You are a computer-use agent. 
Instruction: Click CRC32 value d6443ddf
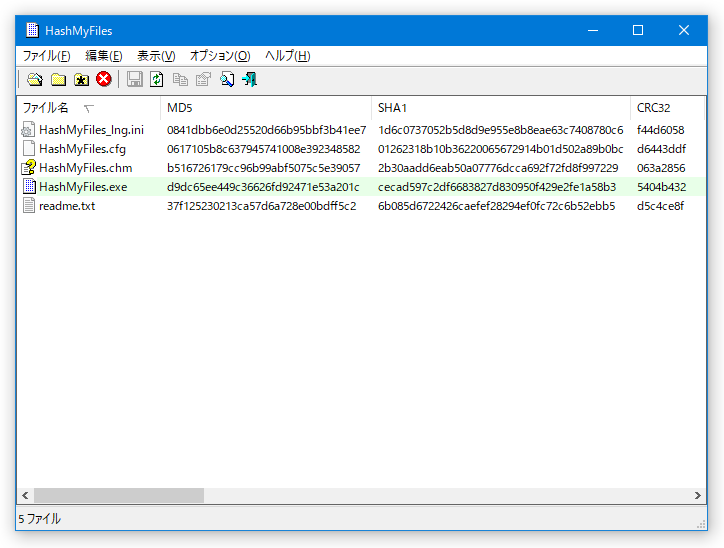[661, 149]
